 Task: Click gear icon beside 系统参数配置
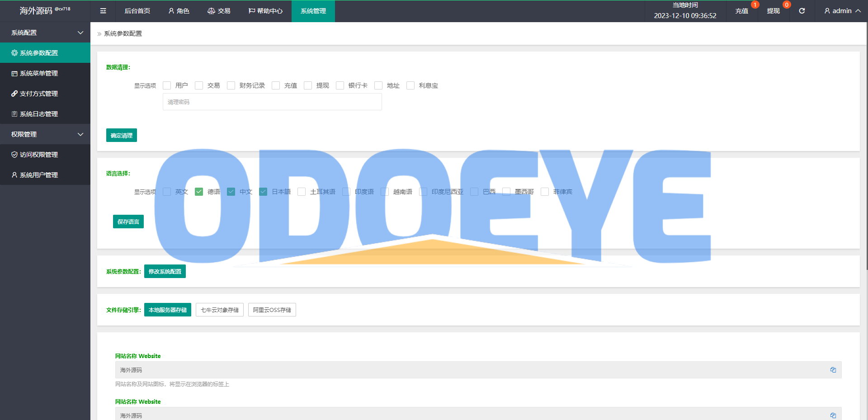click(14, 53)
